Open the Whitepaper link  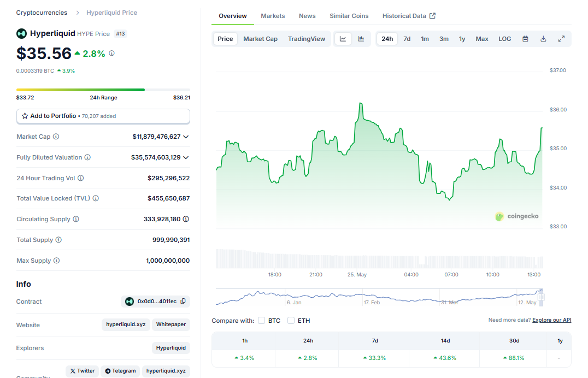(171, 324)
